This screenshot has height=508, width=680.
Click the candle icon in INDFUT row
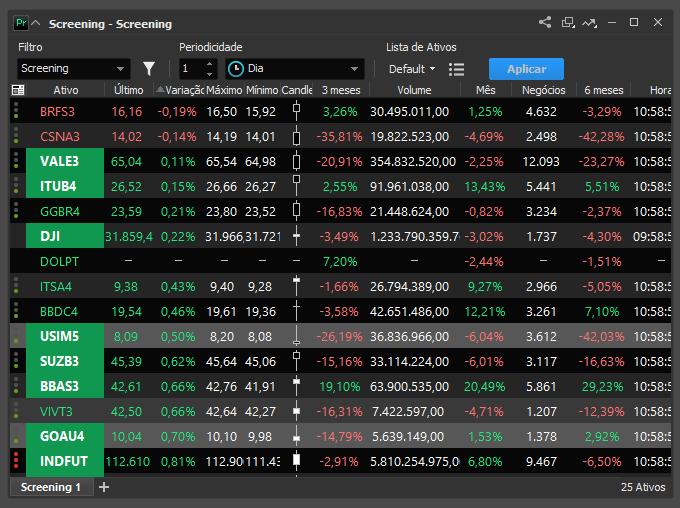297,460
